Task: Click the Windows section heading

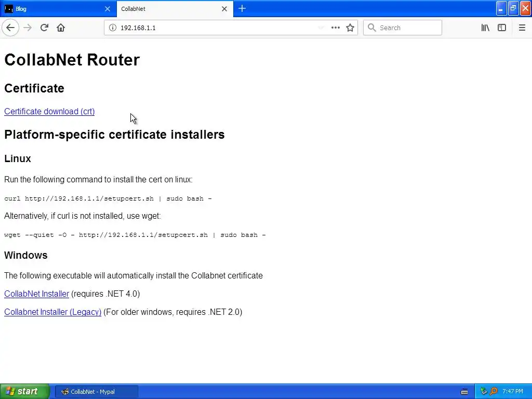Action: (26, 255)
